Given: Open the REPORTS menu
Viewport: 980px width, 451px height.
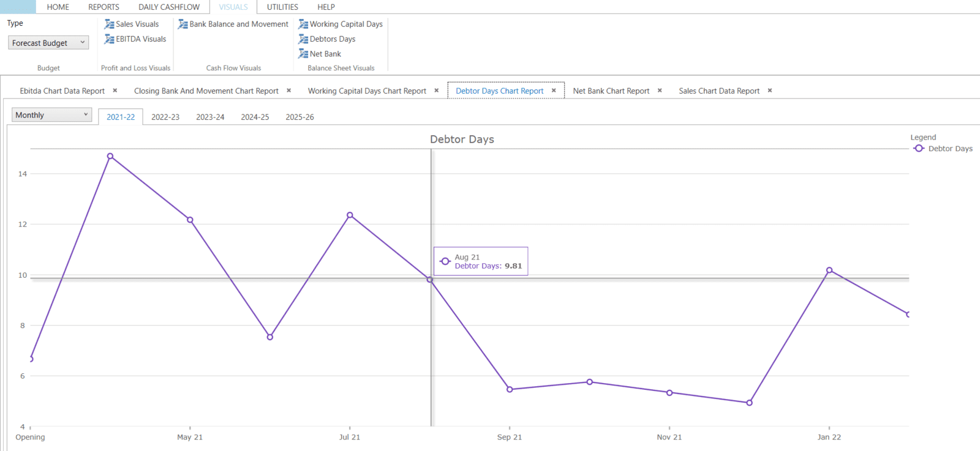Looking at the screenshot, I should 104,7.
